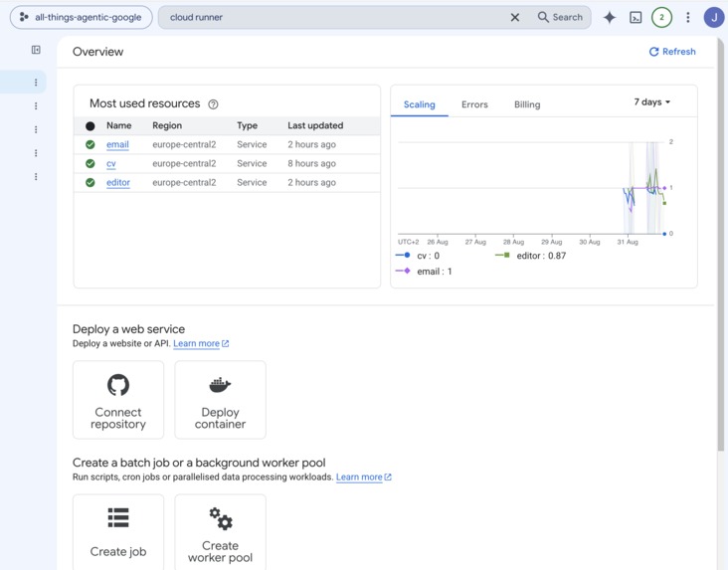Refresh the Overview page
This screenshot has height=570, width=728.
672,52
